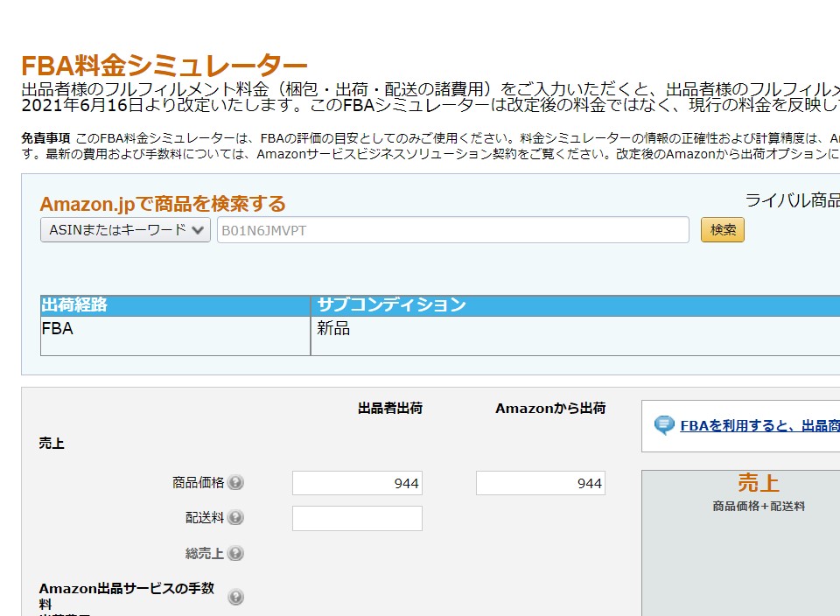Click the product search field containing B01N6JMVPT
Screen dimensions: 840x616
click(x=452, y=230)
